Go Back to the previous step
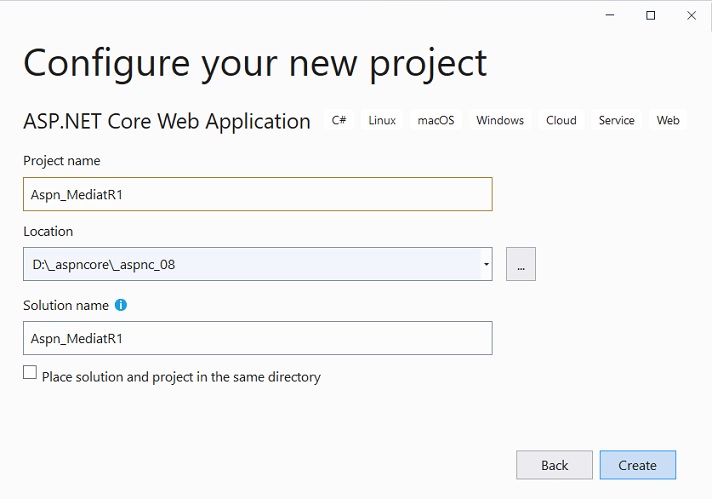Viewport: 712px width, 499px height. (x=554, y=465)
